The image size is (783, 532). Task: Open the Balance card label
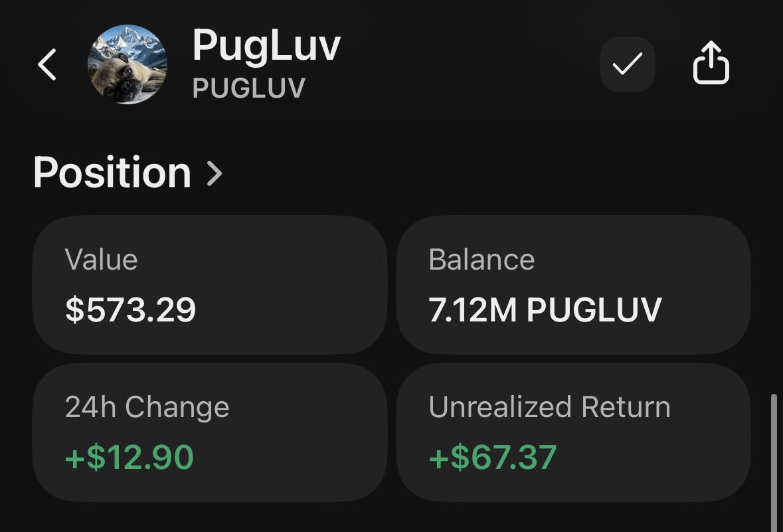click(x=481, y=260)
